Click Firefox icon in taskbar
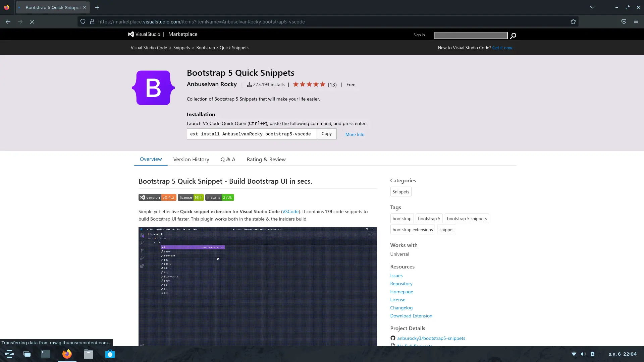Screen dimensions: 644x362 click(67, 354)
